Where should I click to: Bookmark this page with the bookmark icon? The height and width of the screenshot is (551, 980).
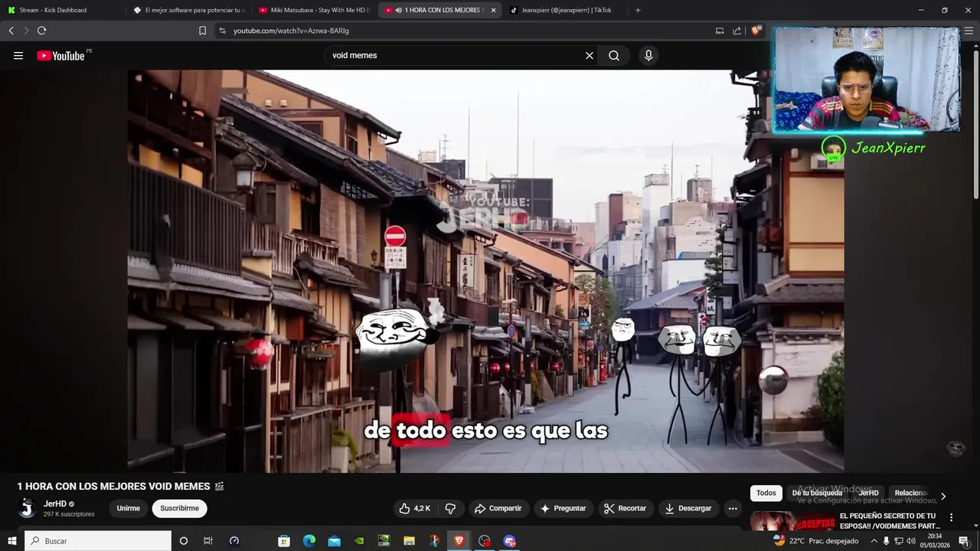(202, 31)
